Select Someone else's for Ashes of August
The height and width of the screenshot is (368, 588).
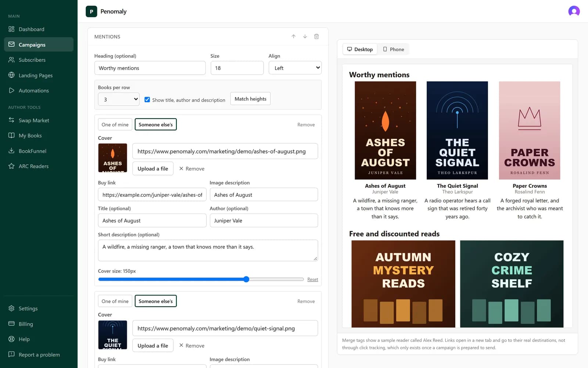pyautogui.click(x=155, y=124)
